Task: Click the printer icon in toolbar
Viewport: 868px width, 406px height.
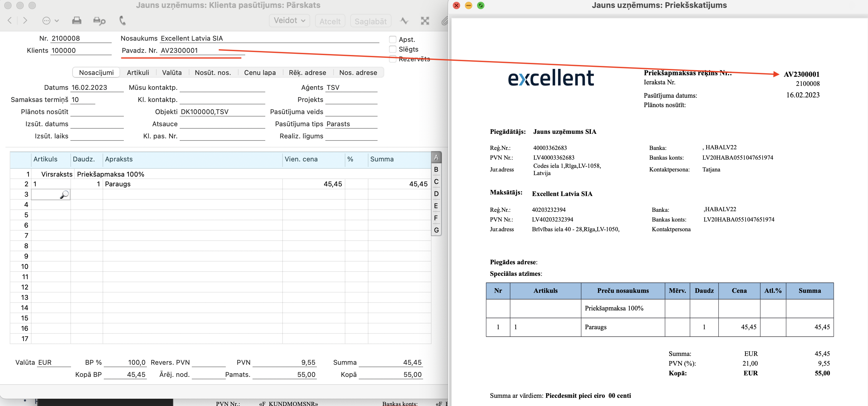Action: pos(76,21)
